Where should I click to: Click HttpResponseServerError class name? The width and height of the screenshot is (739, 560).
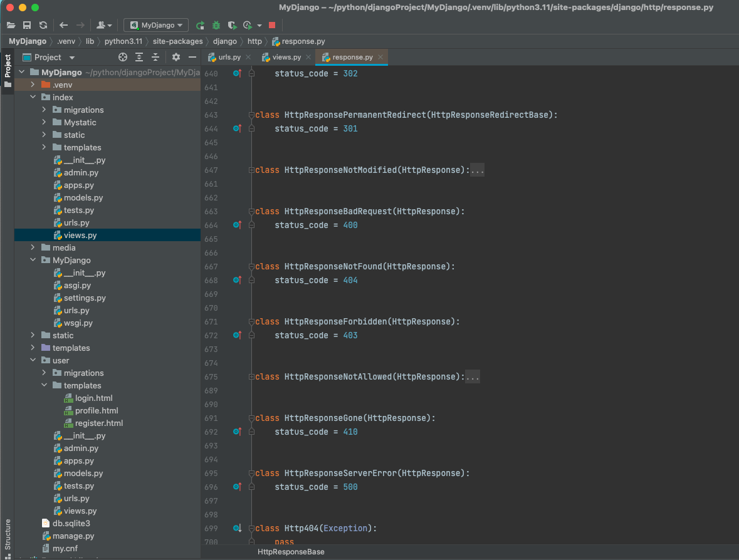341,474
